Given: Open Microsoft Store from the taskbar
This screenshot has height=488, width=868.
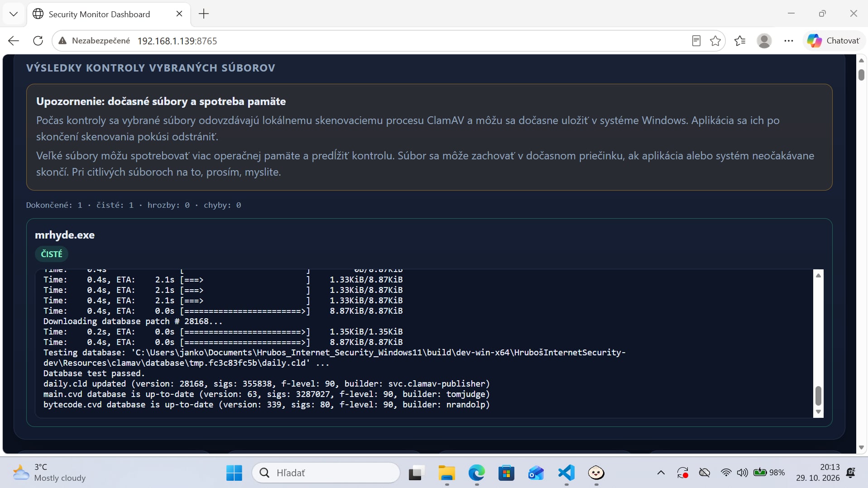Looking at the screenshot, I should click(506, 473).
